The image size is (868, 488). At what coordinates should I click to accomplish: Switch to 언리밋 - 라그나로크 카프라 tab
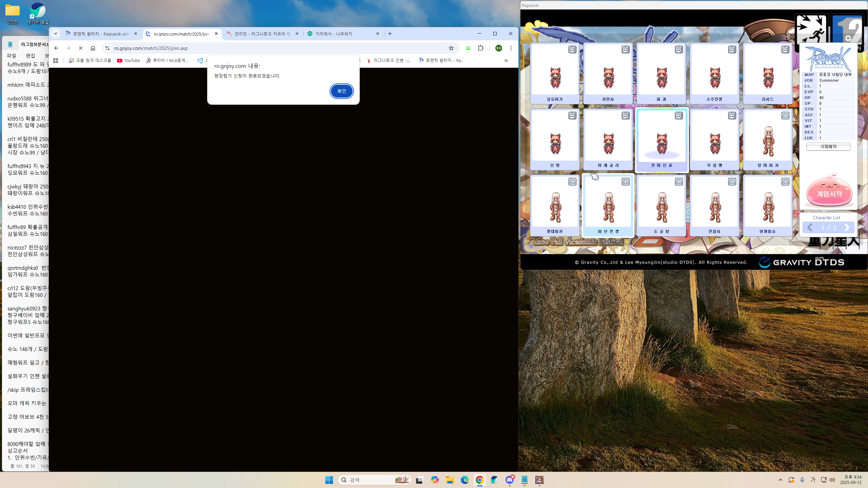click(x=262, y=34)
